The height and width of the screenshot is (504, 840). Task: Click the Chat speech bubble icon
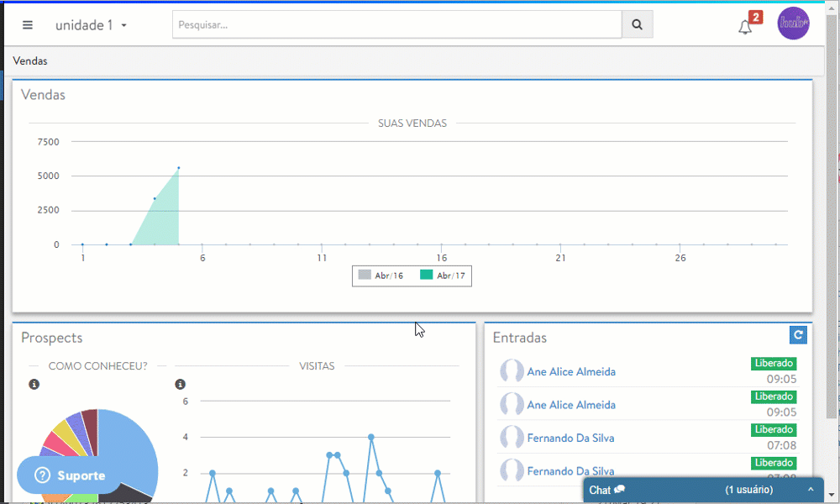click(x=620, y=490)
